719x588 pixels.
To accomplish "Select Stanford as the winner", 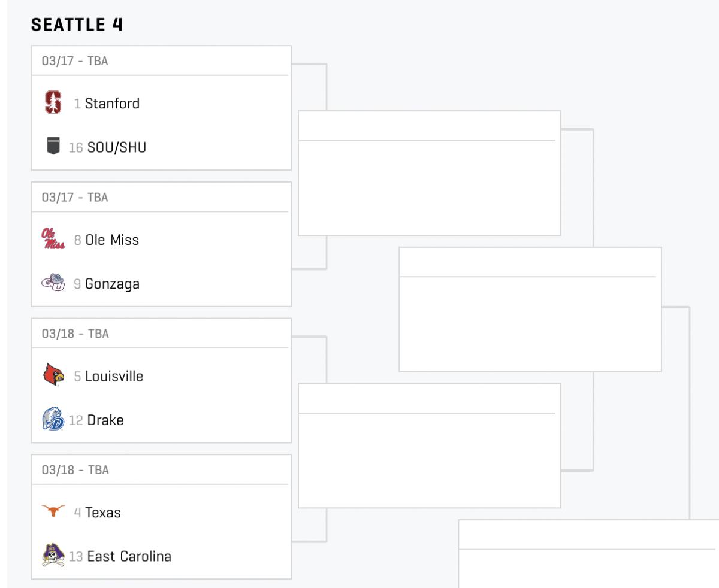I will (x=112, y=104).
